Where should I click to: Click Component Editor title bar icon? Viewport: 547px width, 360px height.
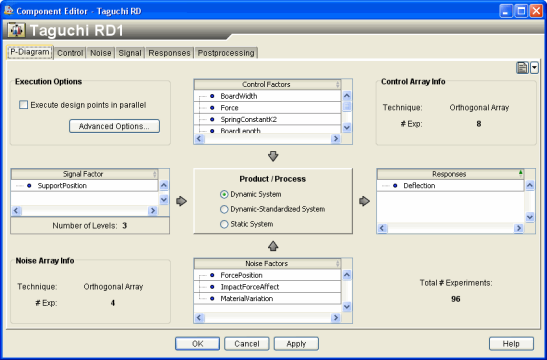(8, 11)
